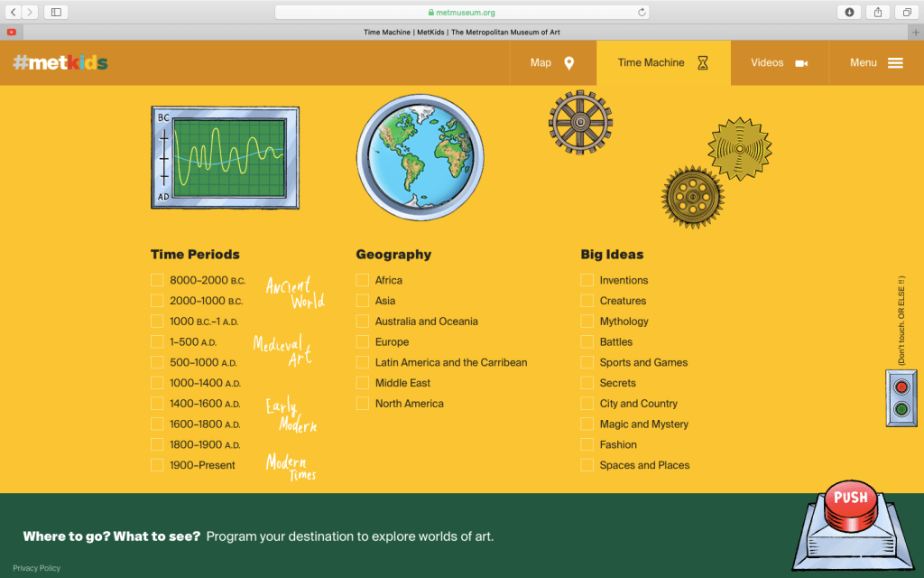The height and width of the screenshot is (578, 924).
Task: Click the Safari share icon
Action: 878,12
